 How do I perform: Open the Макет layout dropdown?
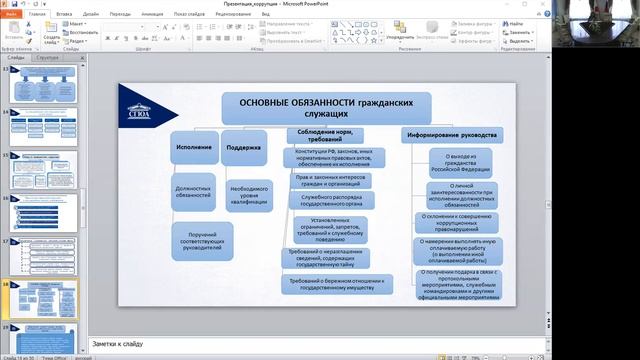click(x=74, y=24)
